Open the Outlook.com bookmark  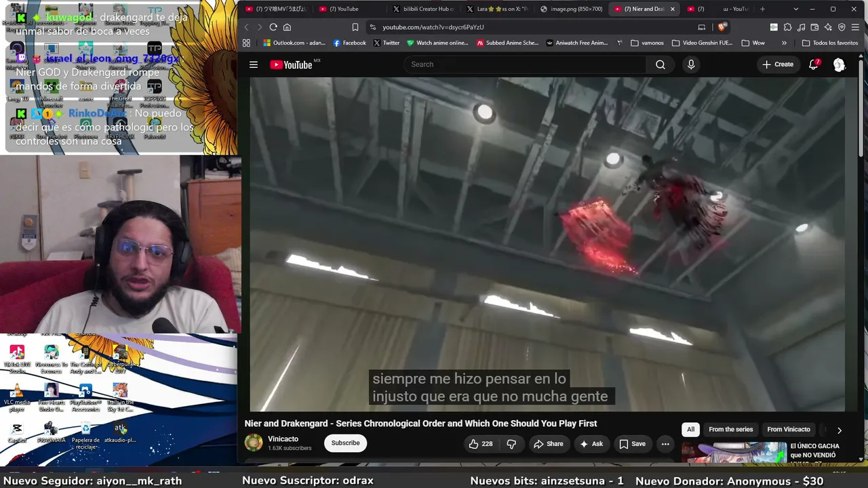tap(294, 43)
